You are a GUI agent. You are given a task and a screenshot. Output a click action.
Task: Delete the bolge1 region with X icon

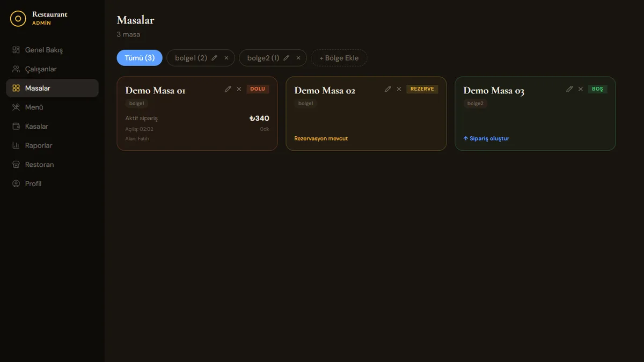[226, 58]
